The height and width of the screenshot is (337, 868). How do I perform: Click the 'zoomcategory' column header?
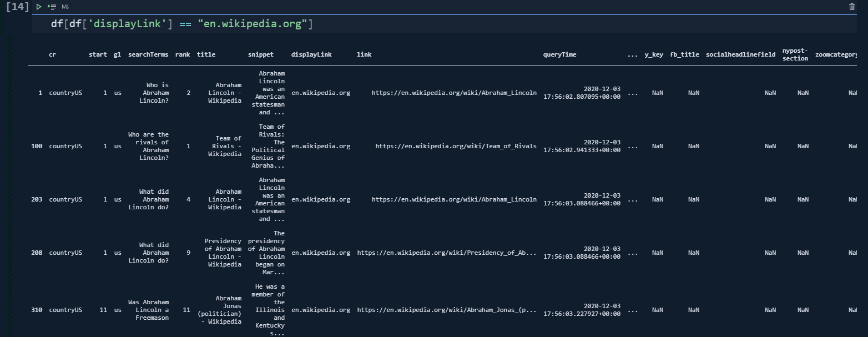point(836,55)
